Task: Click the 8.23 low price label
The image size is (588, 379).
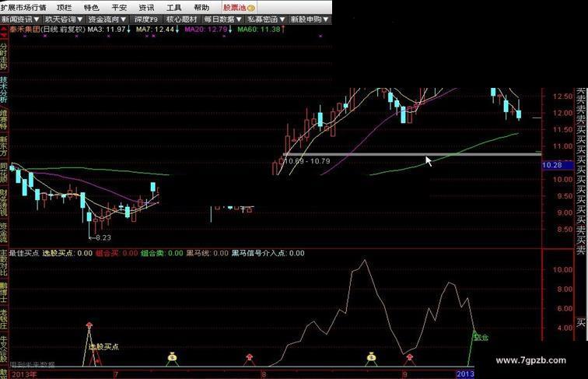Action: 103,237
